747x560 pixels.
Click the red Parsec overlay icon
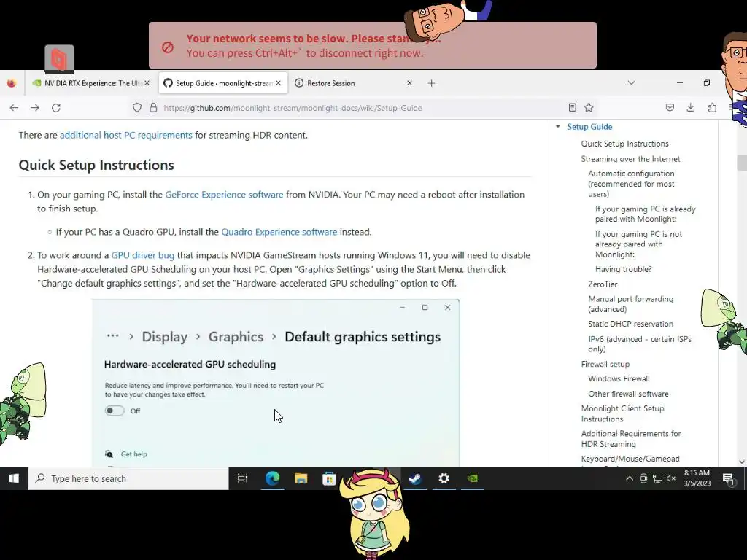pos(59,59)
